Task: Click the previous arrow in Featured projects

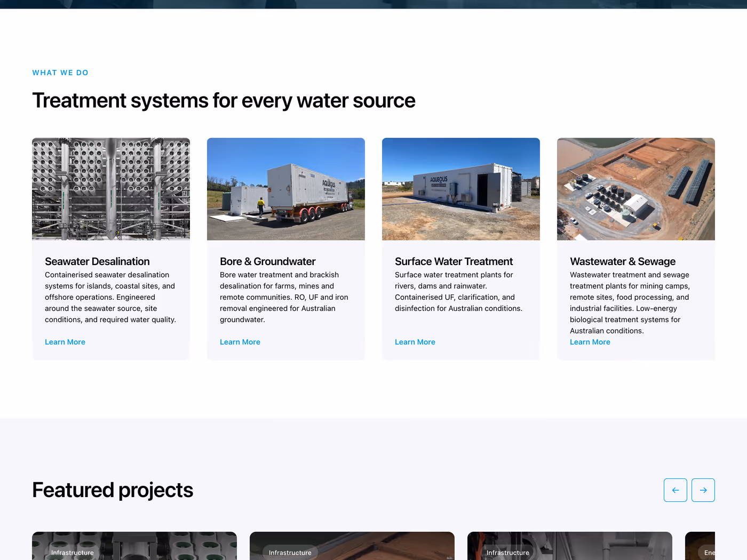Action: pos(676,490)
